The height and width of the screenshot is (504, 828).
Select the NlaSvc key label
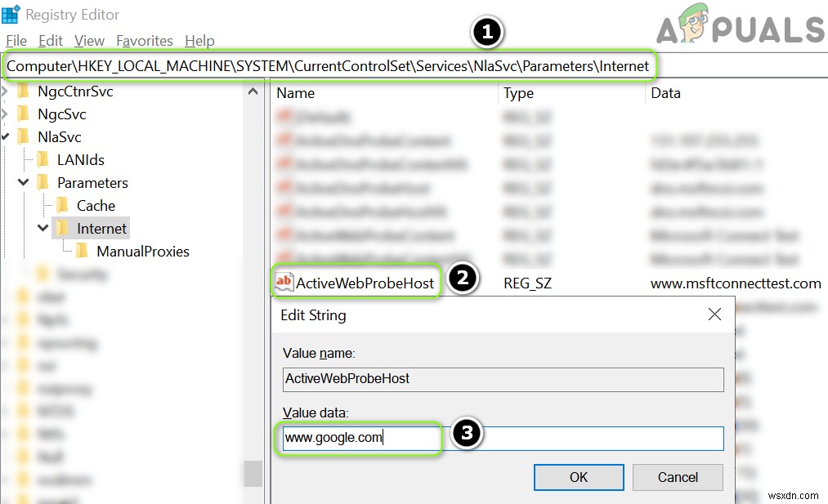coord(60,136)
